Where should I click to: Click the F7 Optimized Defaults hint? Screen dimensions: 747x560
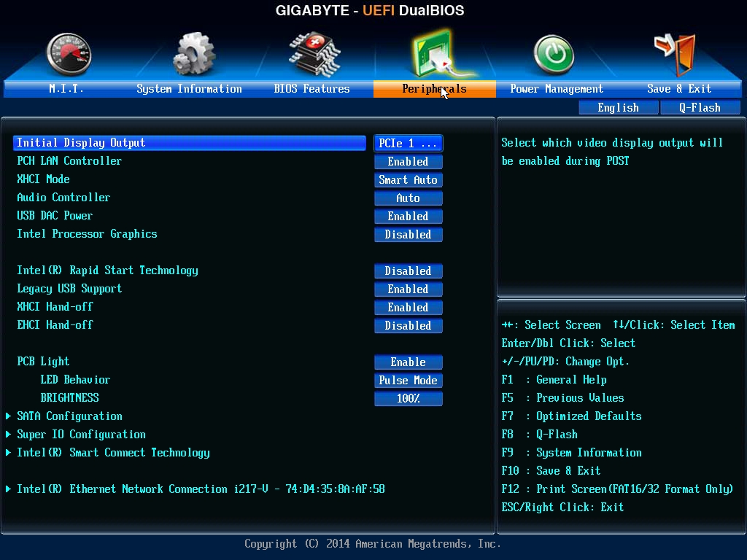(572, 416)
